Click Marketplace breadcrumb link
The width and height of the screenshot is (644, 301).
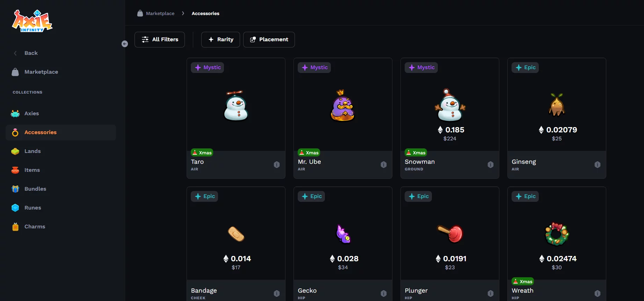[x=160, y=13]
